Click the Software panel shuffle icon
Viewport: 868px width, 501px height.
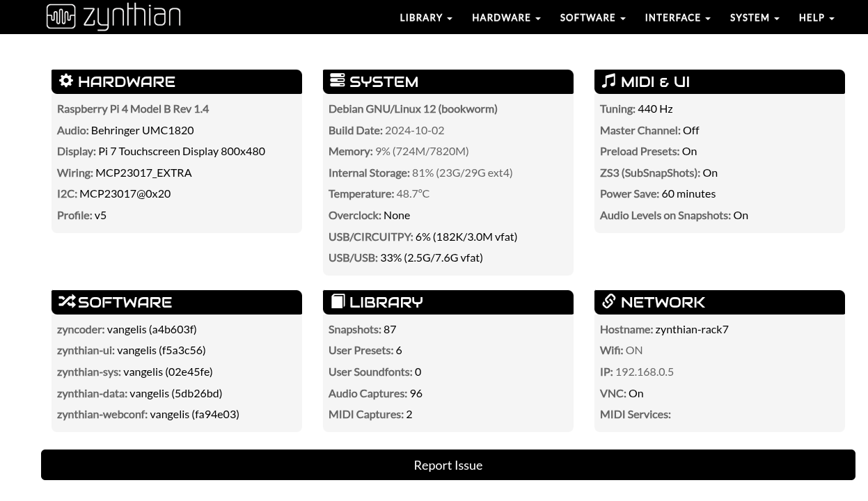(x=67, y=301)
